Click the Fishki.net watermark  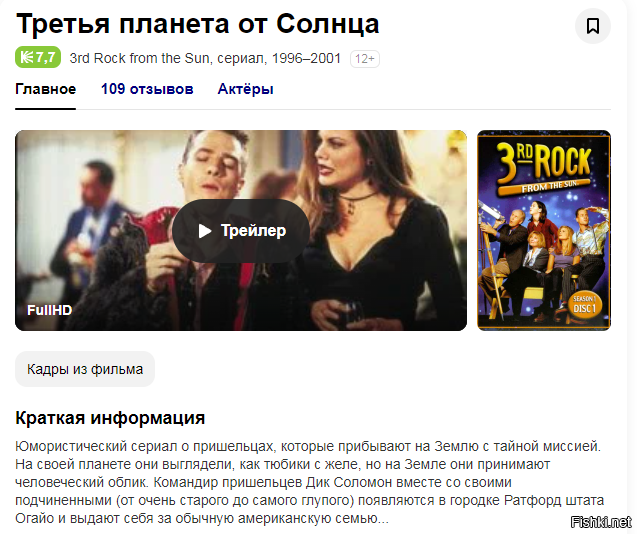coord(601,521)
